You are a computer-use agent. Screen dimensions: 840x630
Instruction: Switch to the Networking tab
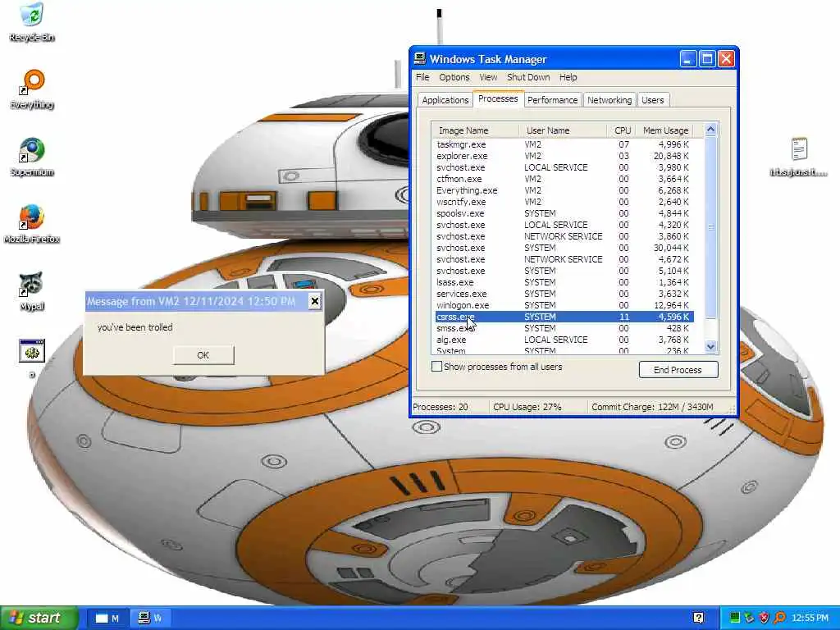[x=609, y=100]
